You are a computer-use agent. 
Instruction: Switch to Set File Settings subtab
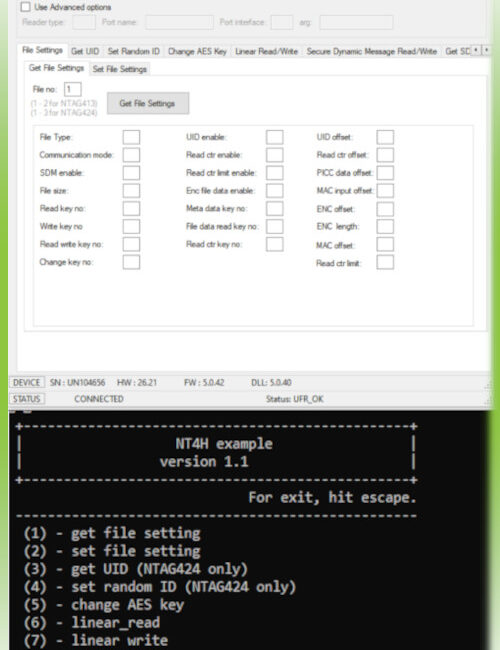click(x=119, y=69)
